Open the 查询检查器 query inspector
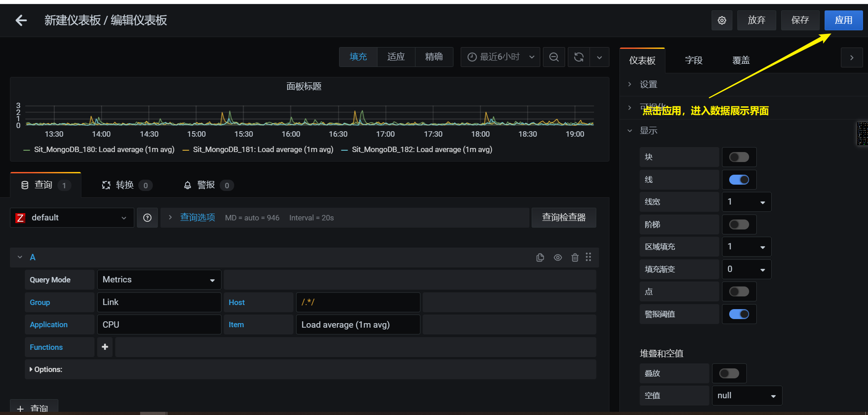 (564, 218)
